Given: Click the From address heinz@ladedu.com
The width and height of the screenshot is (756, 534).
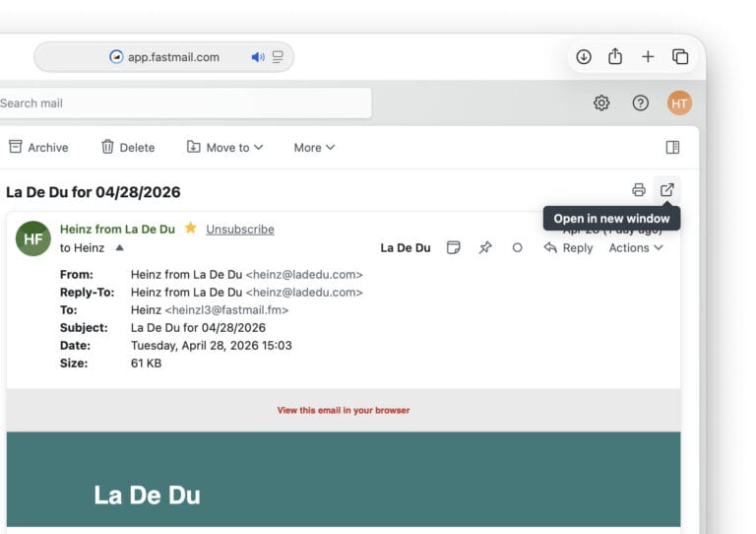Looking at the screenshot, I should (x=304, y=275).
